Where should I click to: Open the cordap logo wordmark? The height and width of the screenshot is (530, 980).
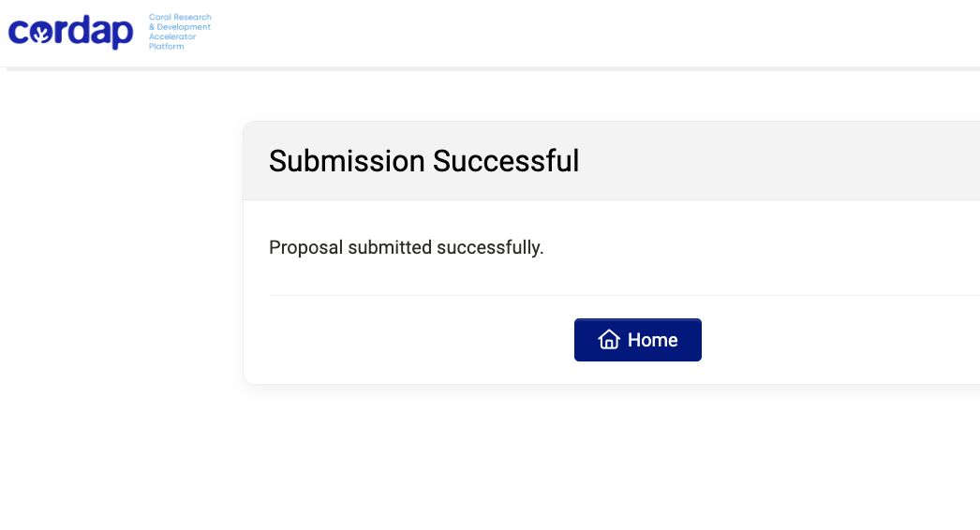click(70, 32)
